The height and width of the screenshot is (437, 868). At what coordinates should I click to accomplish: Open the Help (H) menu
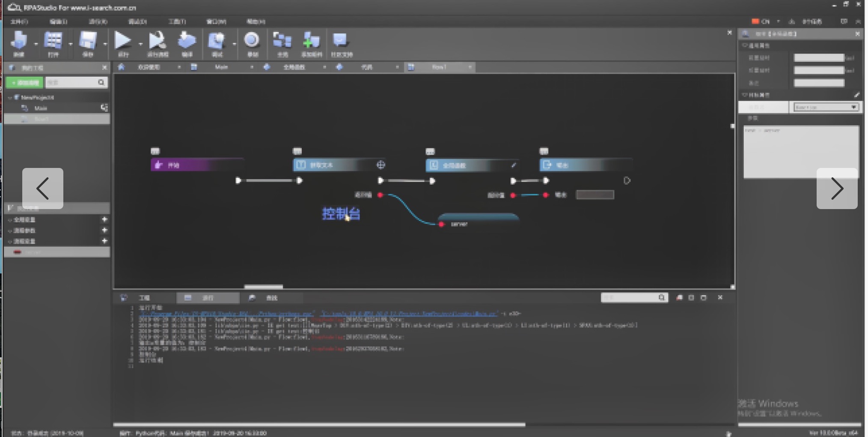[x=256, y=21]
